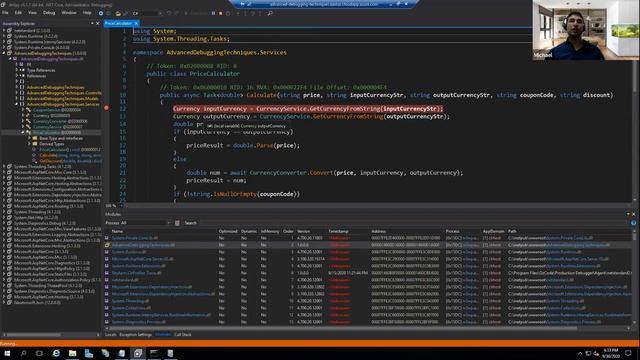The image size is (640, 360).
Task: Open Assembly Explorer panel options arrow
Action: point(92,23)
